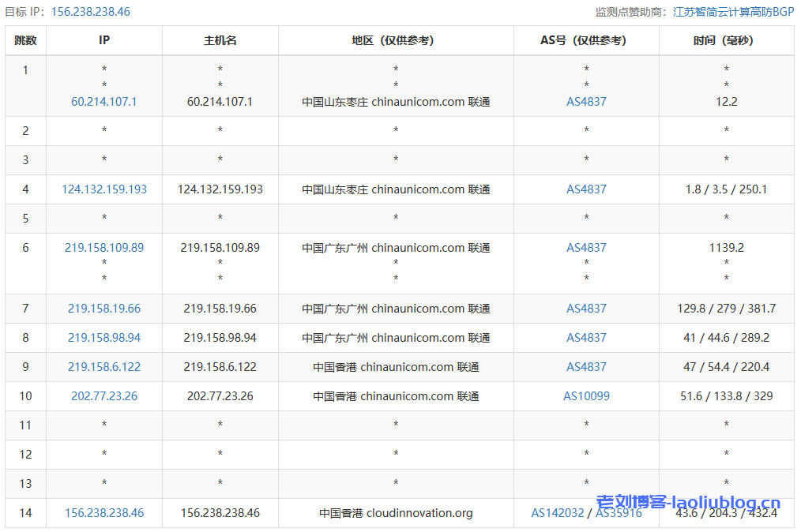This screenshot has height=532, width=801.
Task: Click IP link 60.214.107.1 in hop 1
Action: [103, 101]
